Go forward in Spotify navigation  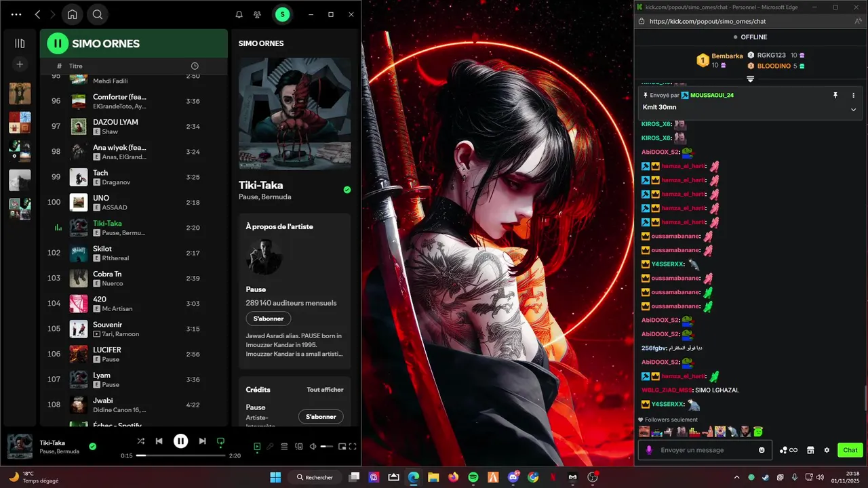pyautogui.click(x=53, y=14)
